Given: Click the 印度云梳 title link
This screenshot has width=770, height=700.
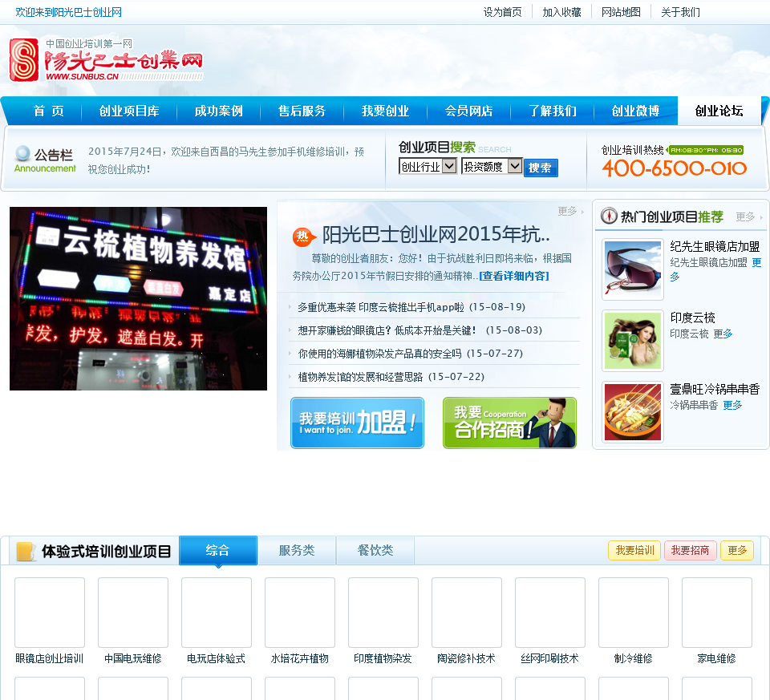Looking at the screenshot, I should point(693,318).
